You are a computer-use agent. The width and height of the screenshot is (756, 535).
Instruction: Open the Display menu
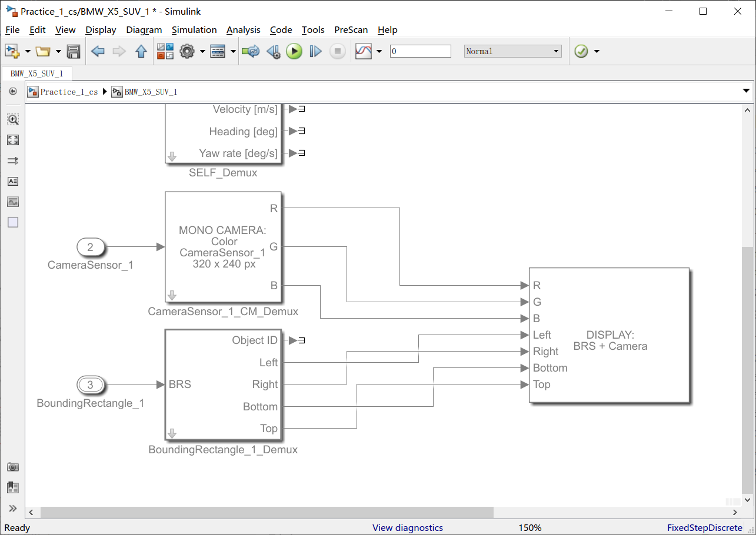tap(101, 29)
